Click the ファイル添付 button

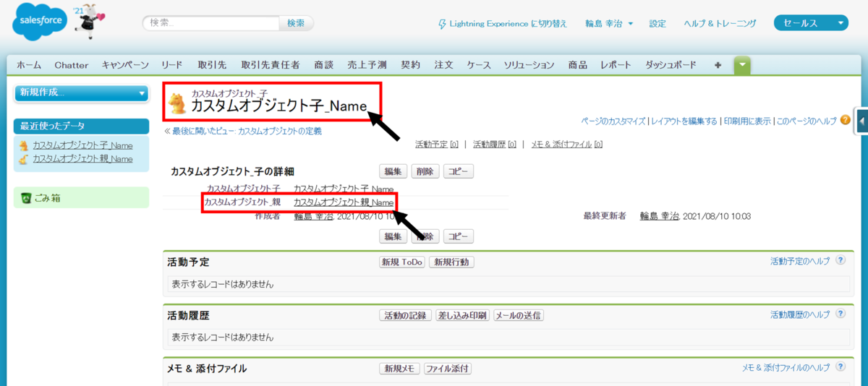coord(448,369)
